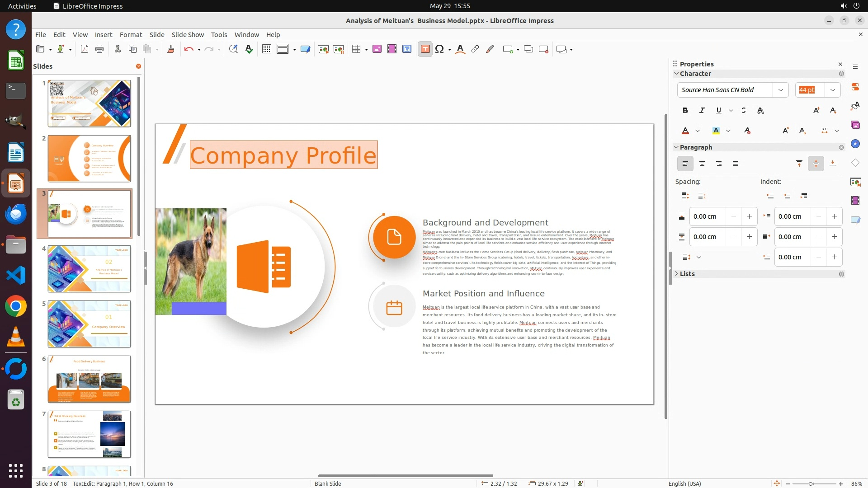Image resolution: width=868 pixels, height=488 pixels.
Task: Select slide 6 thumbnail Food Delivery Business
Action: click(89, 379)
